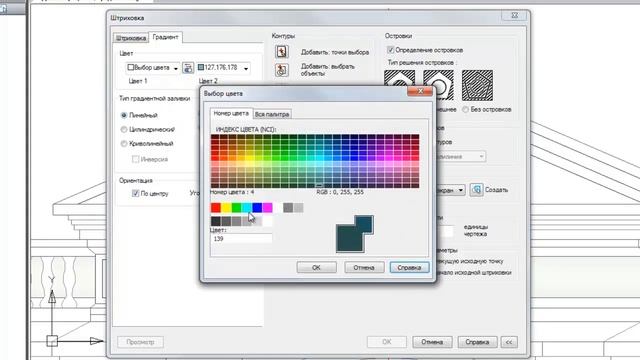Select the cyan standard color swatch
Image resolution: width=640 pixels, height=360 pixels.
tap(247, 208)
